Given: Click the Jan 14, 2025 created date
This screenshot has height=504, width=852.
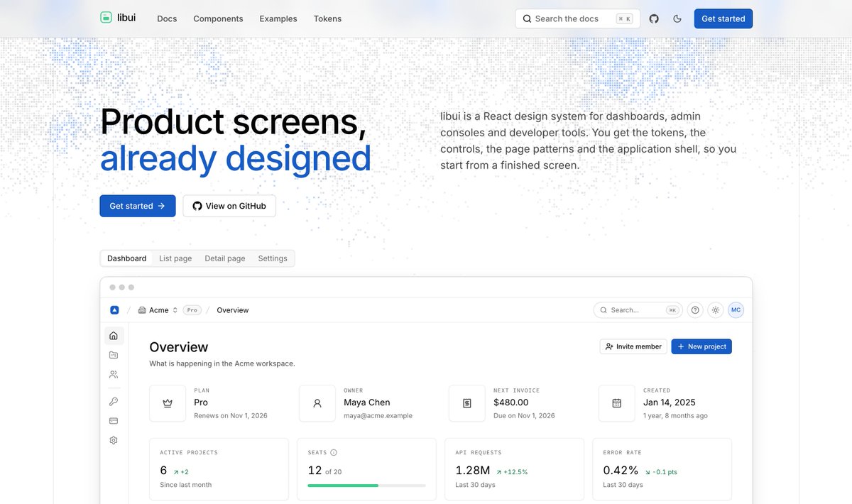Looking at the screenshot, I should 670,402.
